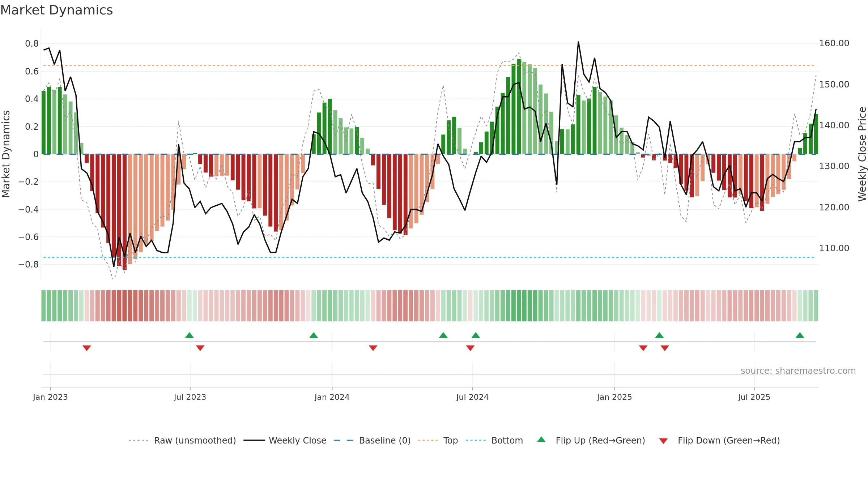This screenshot has height=488, width=868.
Task: Click the red triangle icon in the legend
Action: coord(663,441)
